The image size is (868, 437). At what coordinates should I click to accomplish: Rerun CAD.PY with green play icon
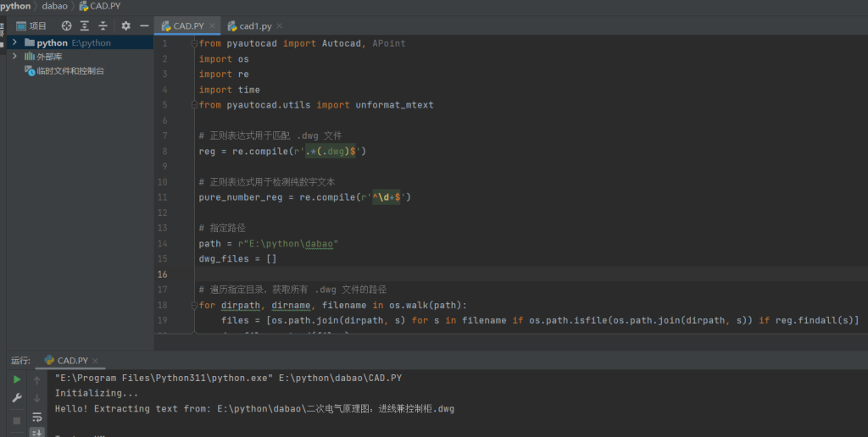pyautogui.click(x=17, y=380)
